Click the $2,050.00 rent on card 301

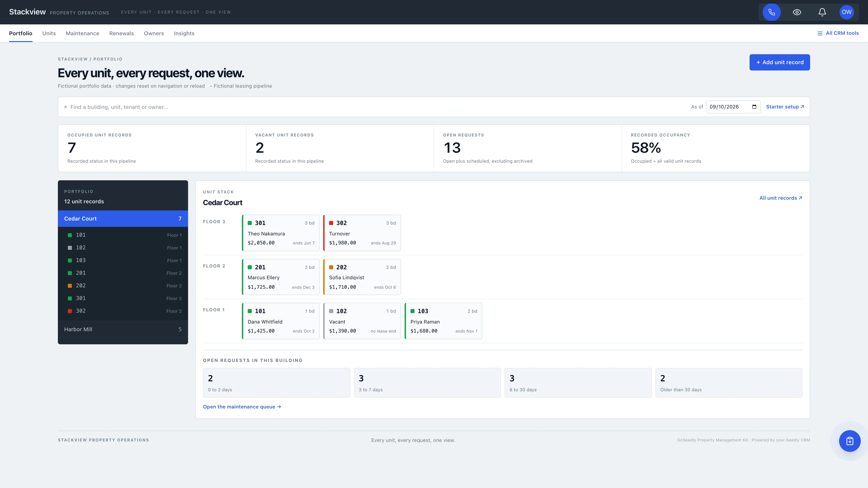click(x=261, y=243)
